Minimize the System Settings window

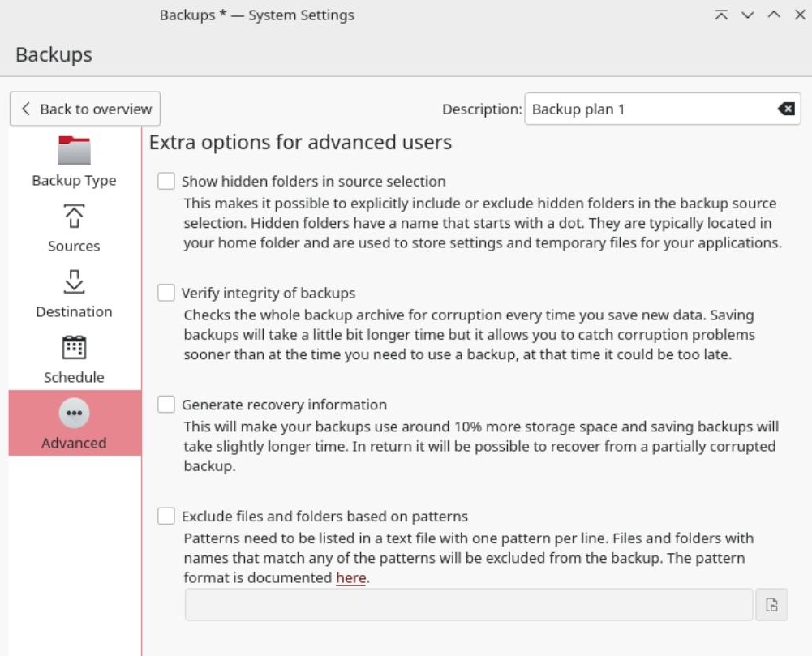coord(747,15)
